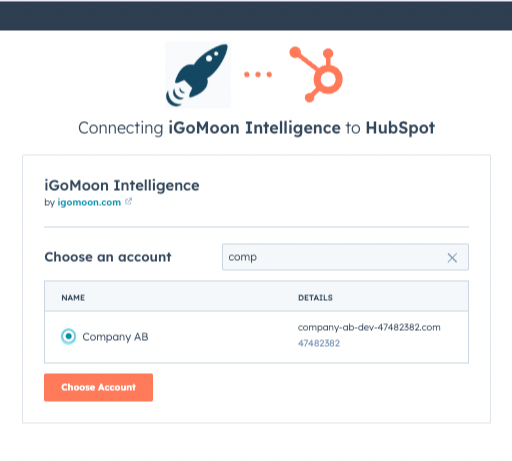Click the "Connecting iGoMoon Intelligence to HubSpot" heading
Image resolution: width=512 pixels, height=461 pixels.
[x=256, y=128]
